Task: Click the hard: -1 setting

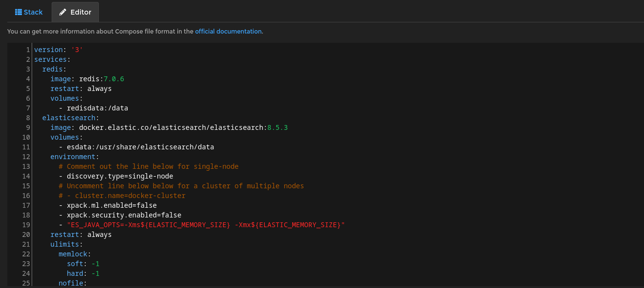Action: pos(83,273)
